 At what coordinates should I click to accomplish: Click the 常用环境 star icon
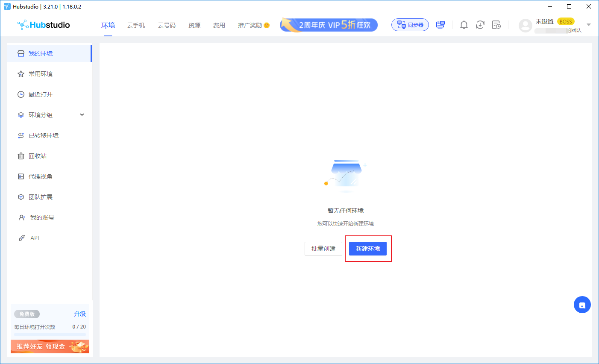(x=21, y=73)
